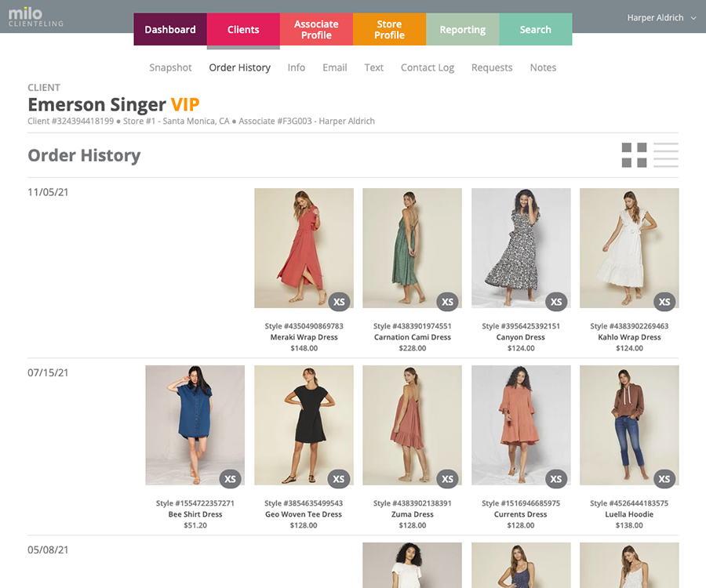Click the 05/08/21 order date
Screen dimensions: 706x588
pyautogui.click(x=48, y=550)
